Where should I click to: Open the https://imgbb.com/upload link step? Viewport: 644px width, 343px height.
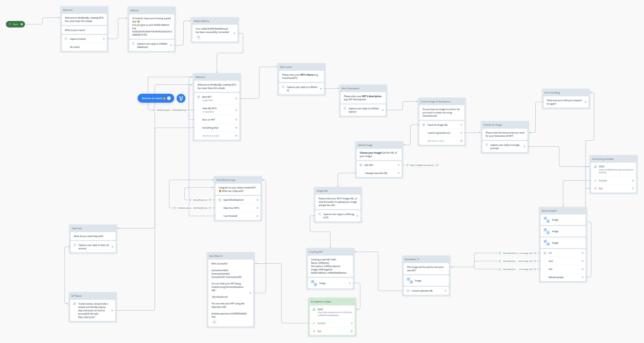422,165
